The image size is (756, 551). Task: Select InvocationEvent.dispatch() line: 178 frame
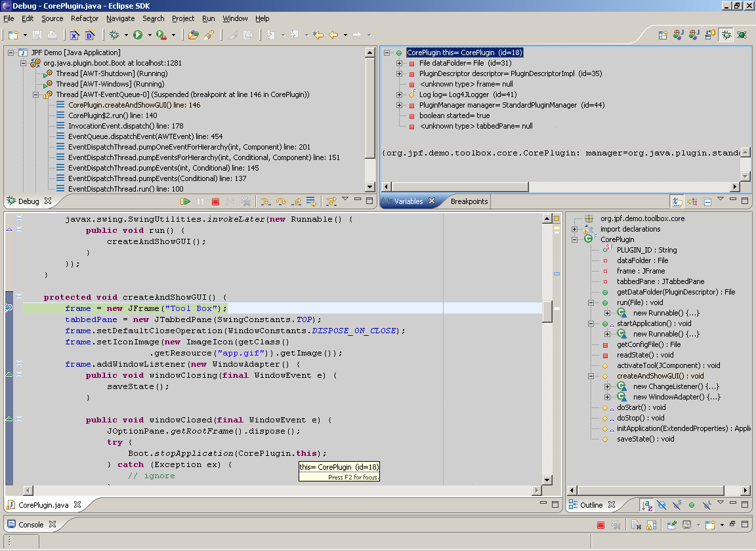[x=126, y=127]
